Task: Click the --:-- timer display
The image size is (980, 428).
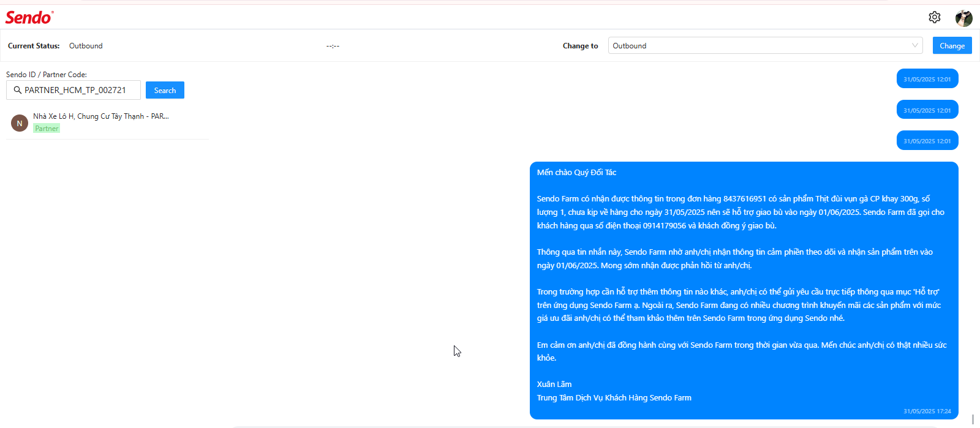Action: coord(333,46)
